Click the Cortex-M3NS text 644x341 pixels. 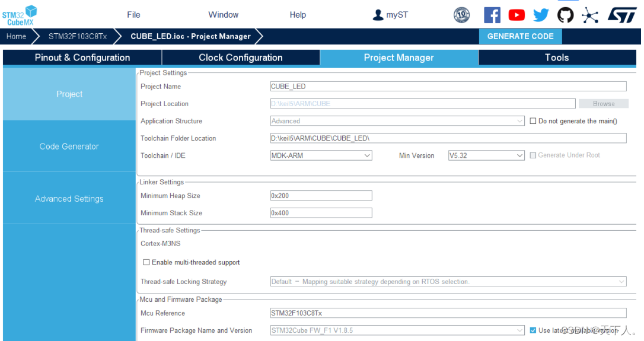(161, 244)
